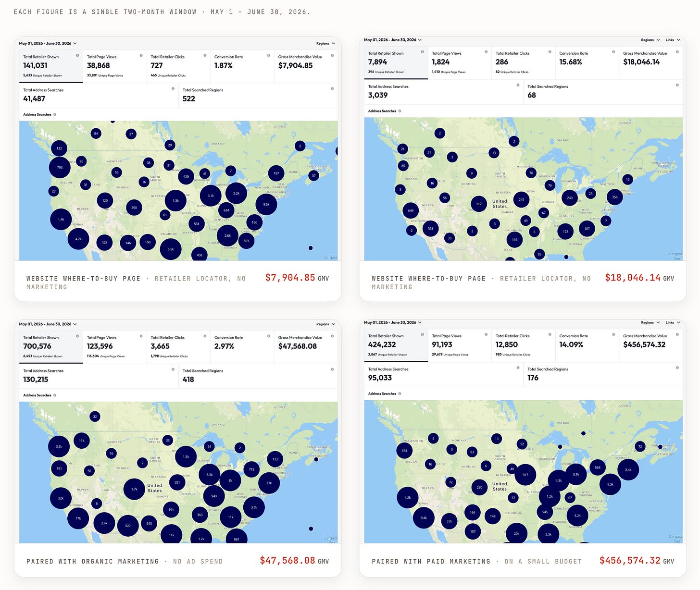Click info icon on Total Page Views 1,824 card
The image size is (700, 590).
coord(486,52)
